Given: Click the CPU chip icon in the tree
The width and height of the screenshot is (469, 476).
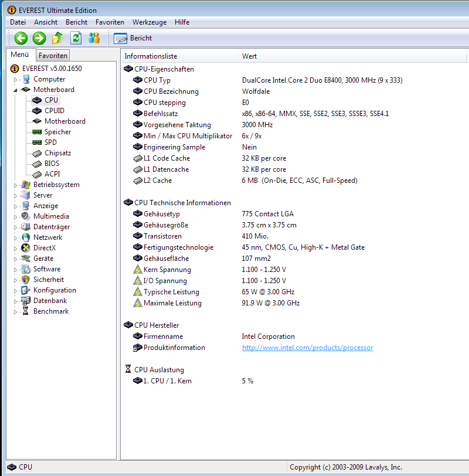Looking at the screenshot, I should tap(37, 100).
